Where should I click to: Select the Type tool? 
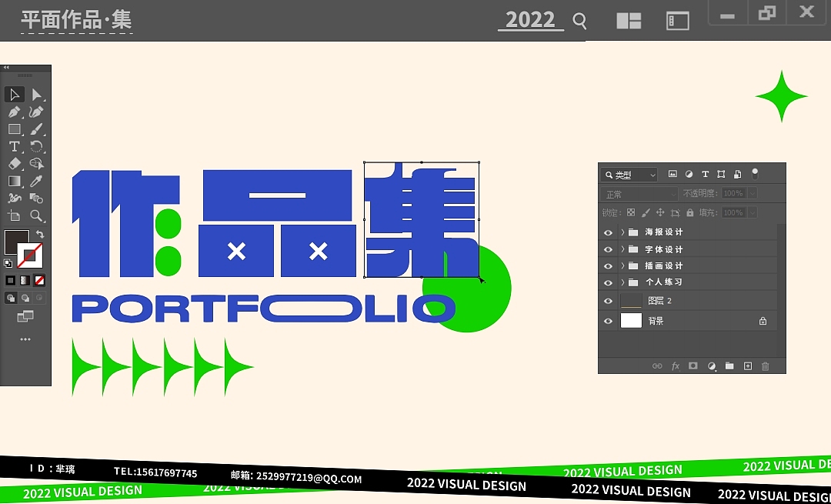pos(15,146)
